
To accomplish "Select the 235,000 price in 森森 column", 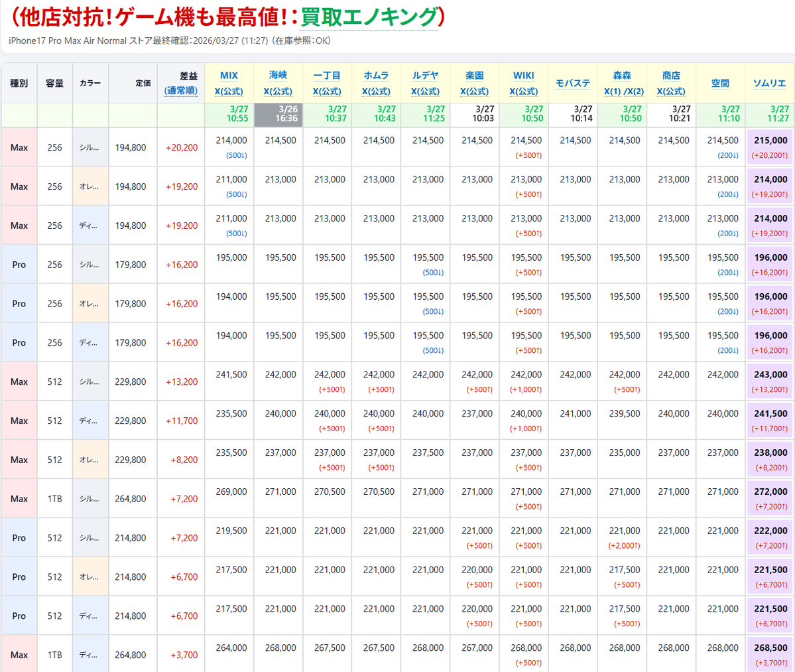I will tap(625, 453).
